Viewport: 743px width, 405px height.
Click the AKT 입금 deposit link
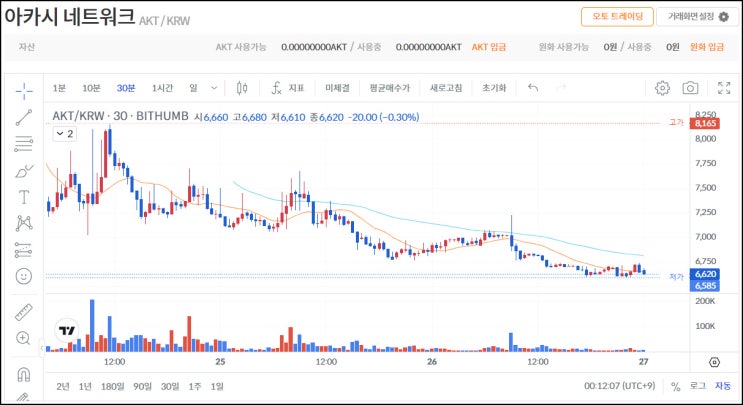tap(489, 47)
